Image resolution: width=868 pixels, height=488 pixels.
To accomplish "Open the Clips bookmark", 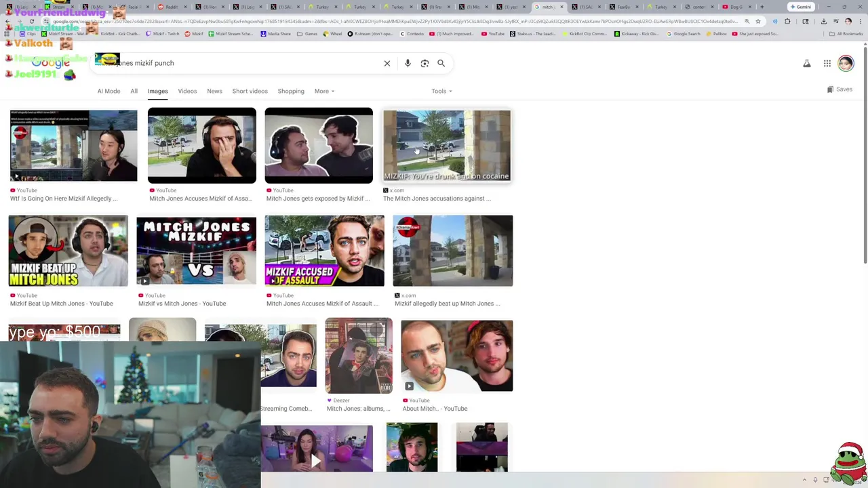I will coord(28,34).
